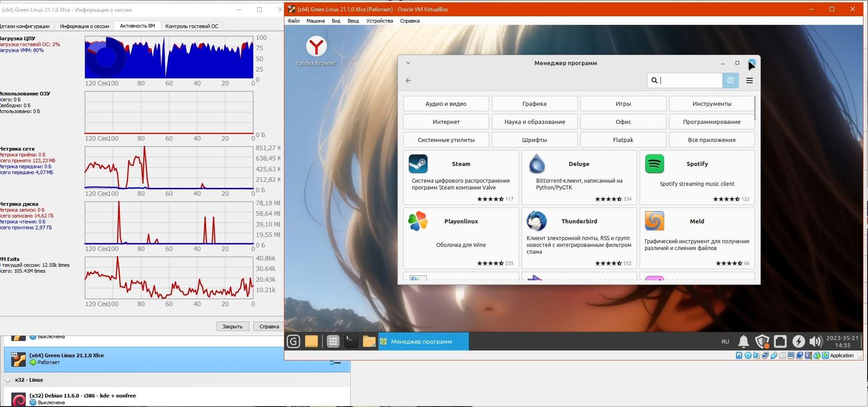The image size is (868, 407).
Task: Click the Закрыть button in the session window
Action: [x=233, y=327]
